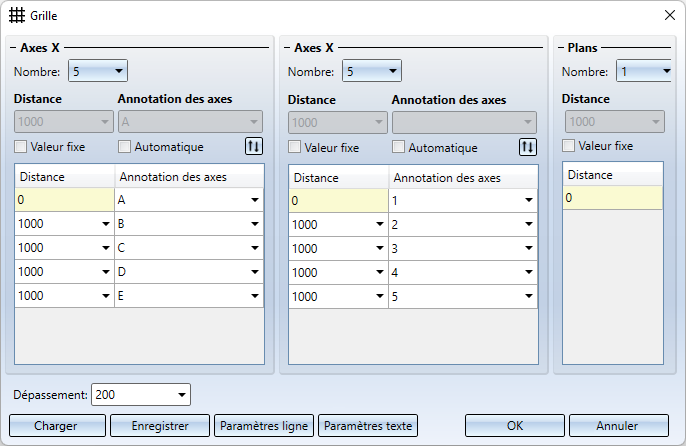Expand the Nombre dropdown in Plans panel
Viewport: 686px width, 446px height.
pos(665,71)
